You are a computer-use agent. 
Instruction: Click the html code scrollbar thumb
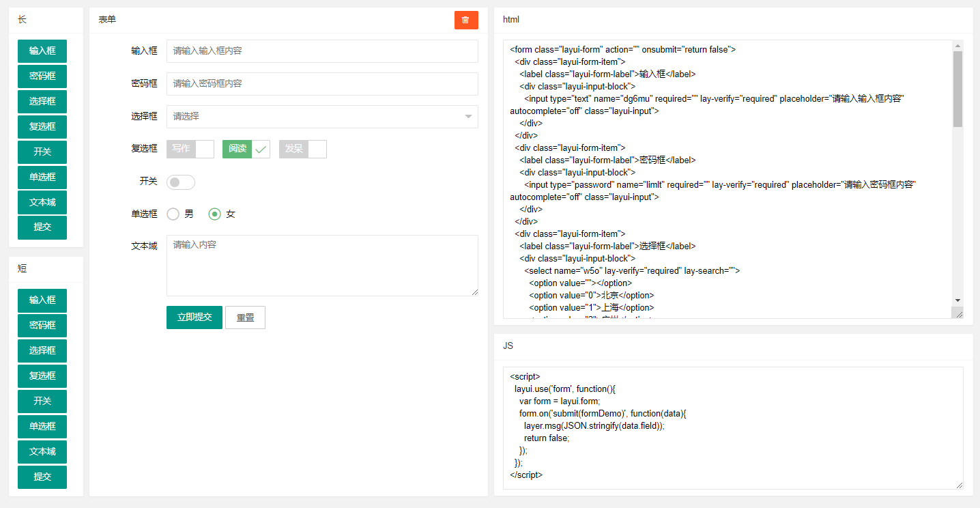tap(957, 89)
